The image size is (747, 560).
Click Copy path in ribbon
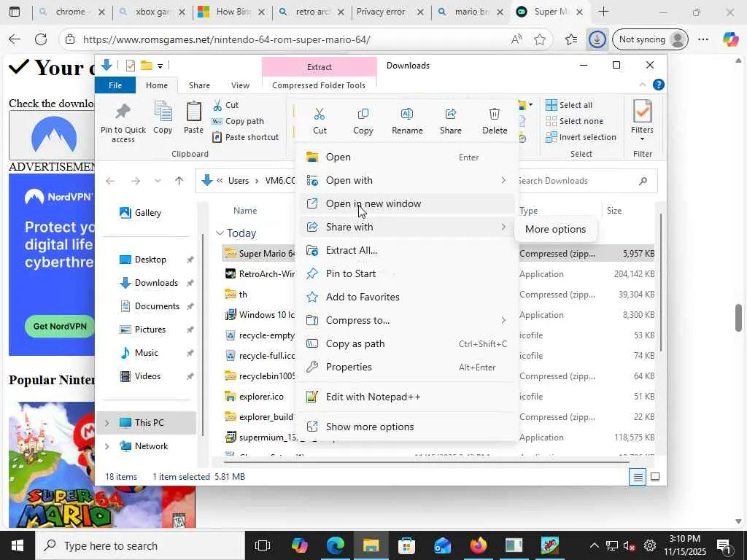coord(238,122)
